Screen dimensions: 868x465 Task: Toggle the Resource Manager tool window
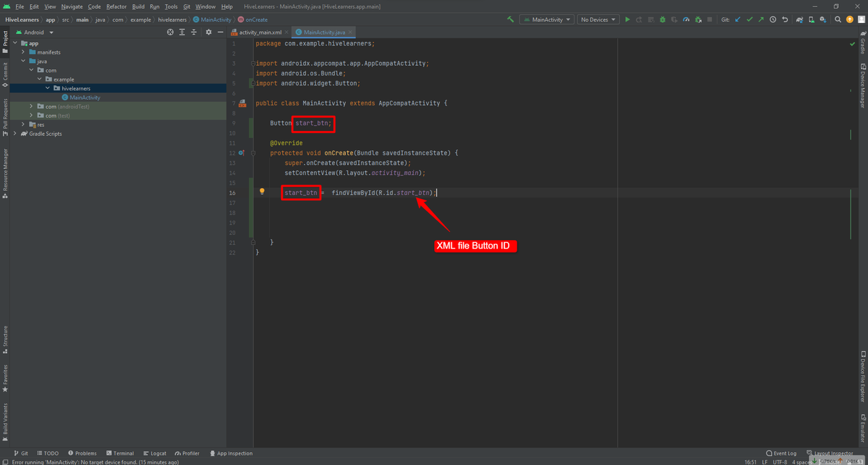pos(5,174)
